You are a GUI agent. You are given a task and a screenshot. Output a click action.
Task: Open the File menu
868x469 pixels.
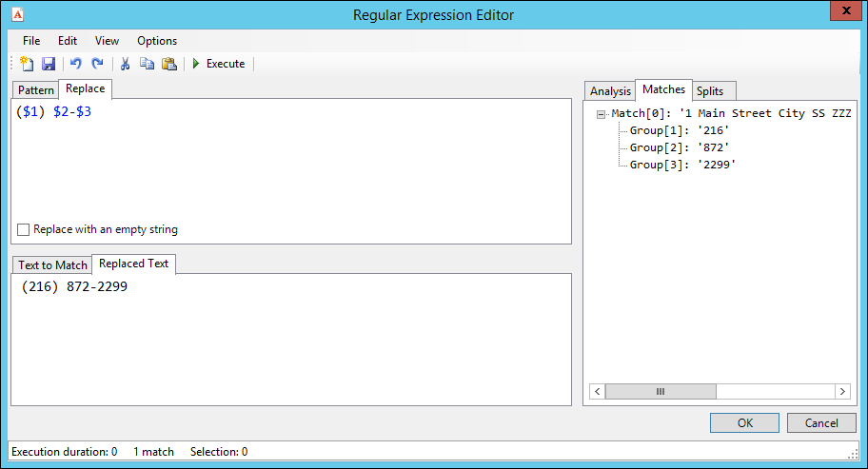[31, 41]
